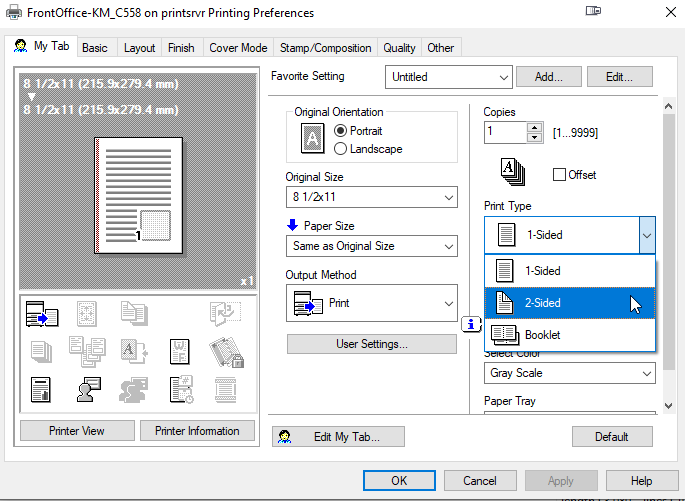The image size is (685, 501).
Task: Click the blue information icon
Action: tap(470, 323)
